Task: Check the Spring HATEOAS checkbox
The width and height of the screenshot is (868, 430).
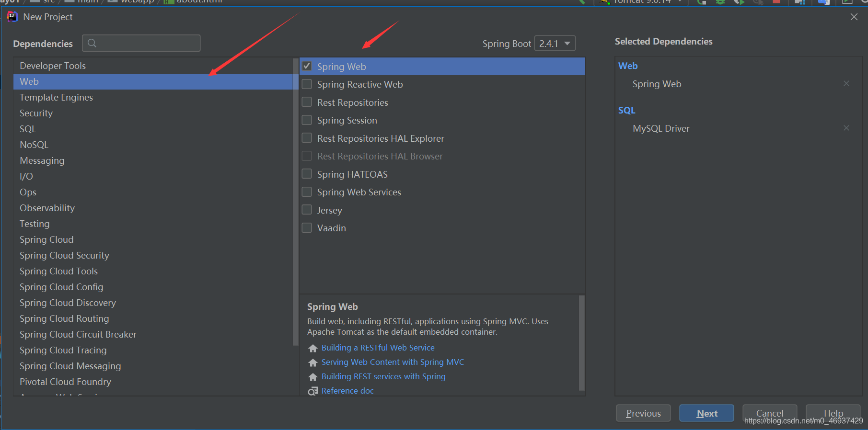Action: click(x=307, y=174)
